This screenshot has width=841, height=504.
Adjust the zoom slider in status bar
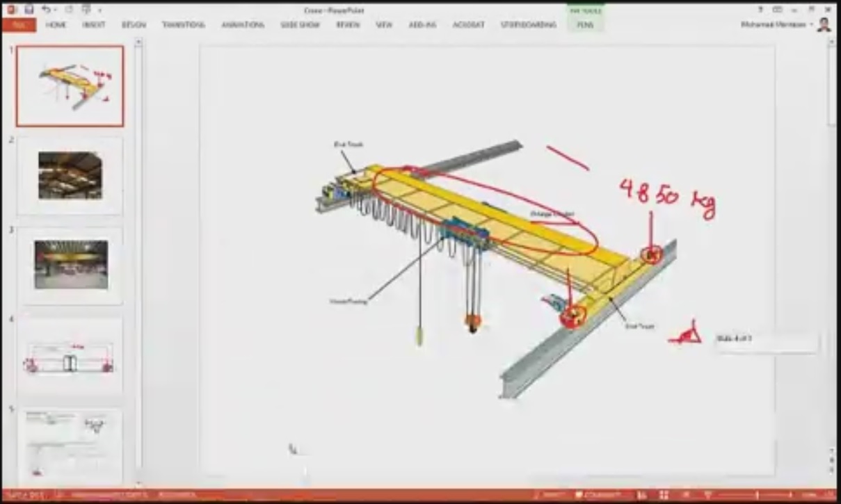point(758,495)
